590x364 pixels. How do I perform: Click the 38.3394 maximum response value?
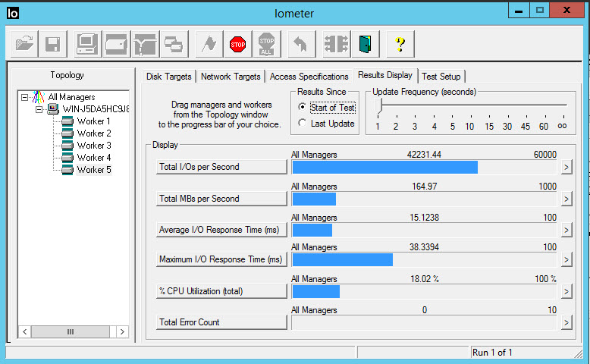(x=424, y=247)
